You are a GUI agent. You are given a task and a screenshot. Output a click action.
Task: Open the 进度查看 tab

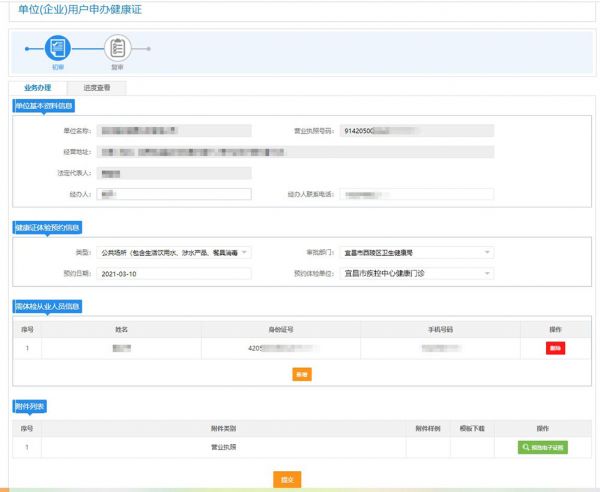(x=96, y=87)
